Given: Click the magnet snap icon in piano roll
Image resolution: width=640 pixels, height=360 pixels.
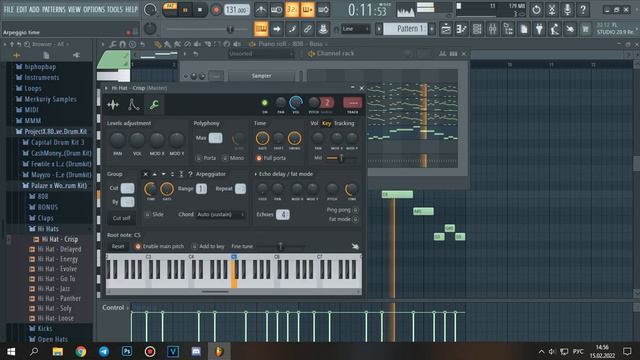Looking at the screenshot, I should (122, 44).
